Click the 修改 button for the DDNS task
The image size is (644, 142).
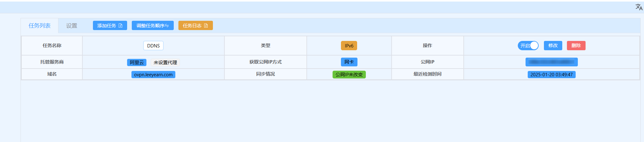tap(553, 46)
